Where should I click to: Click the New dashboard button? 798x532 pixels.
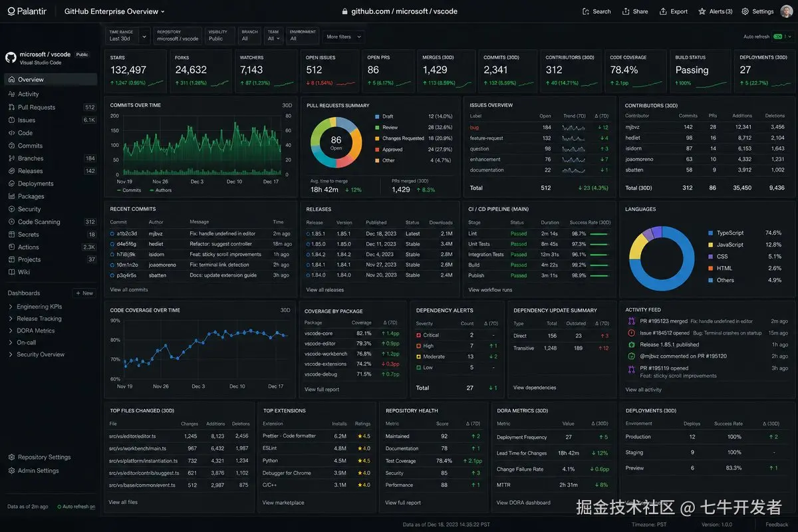click(84, 293)
